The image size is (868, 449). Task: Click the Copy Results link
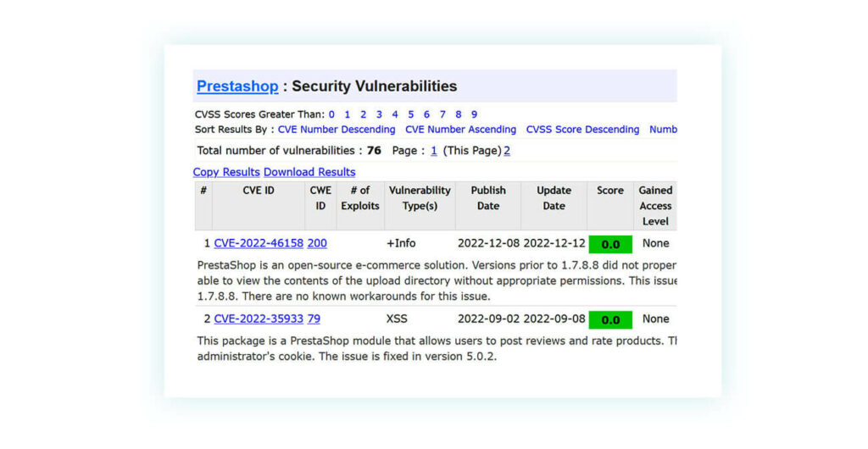coord(226,172)
